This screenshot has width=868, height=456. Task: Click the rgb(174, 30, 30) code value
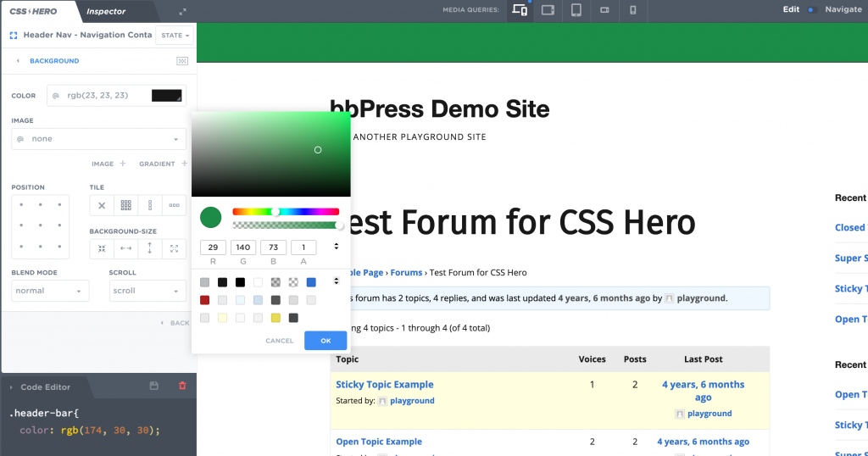pos(110,430)
